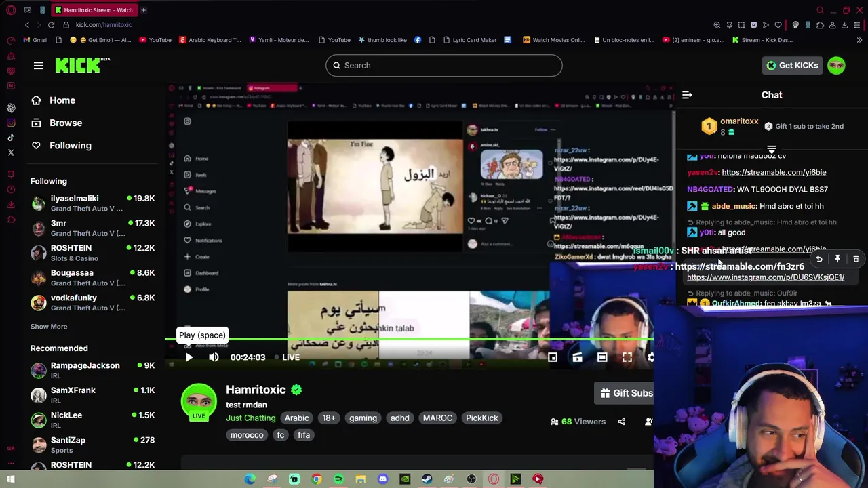Reply to the highlighted chat message
This screenshot has width=868, height=488.
[819, 259]
